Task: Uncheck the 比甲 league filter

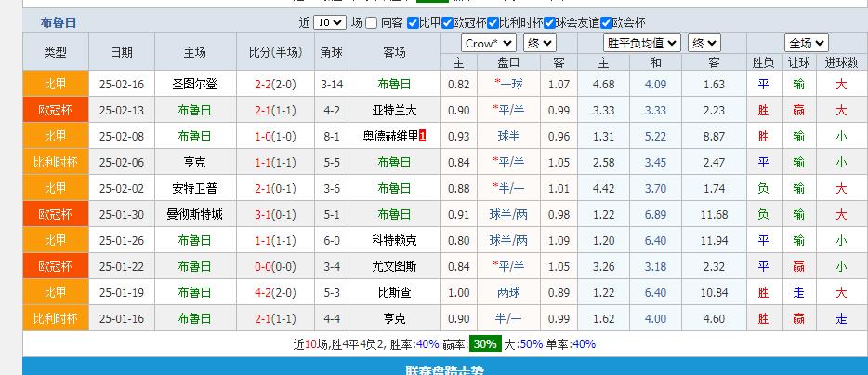Action: pos(412,22)
